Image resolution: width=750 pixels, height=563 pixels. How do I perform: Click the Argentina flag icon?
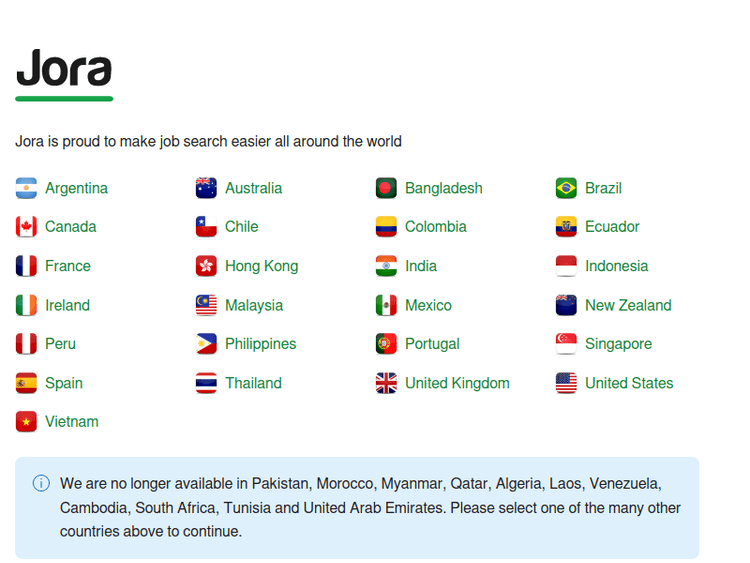click(x=26, y=188)
